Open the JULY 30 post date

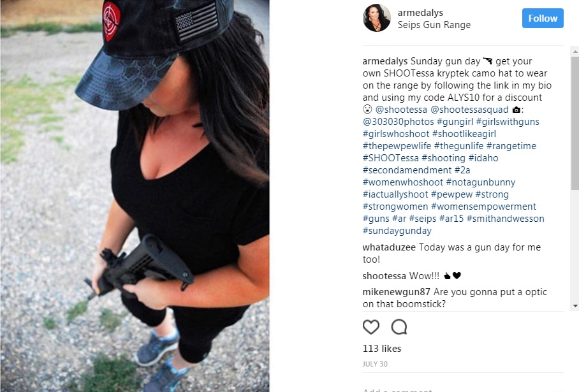375,364
